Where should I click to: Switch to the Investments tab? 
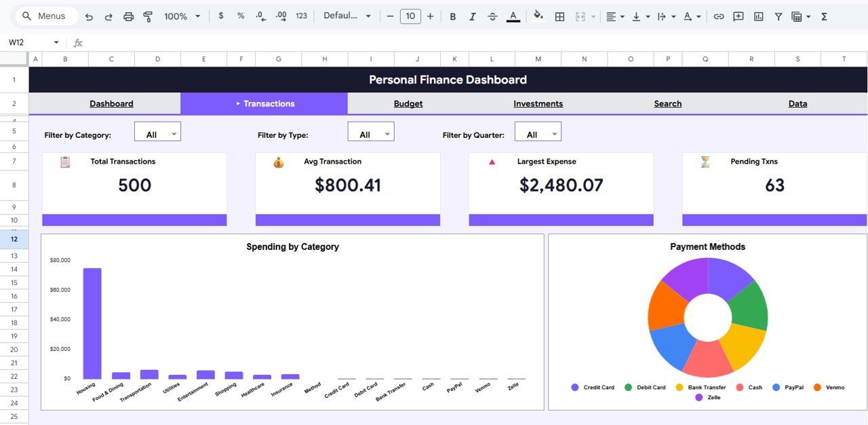point(538,103)
